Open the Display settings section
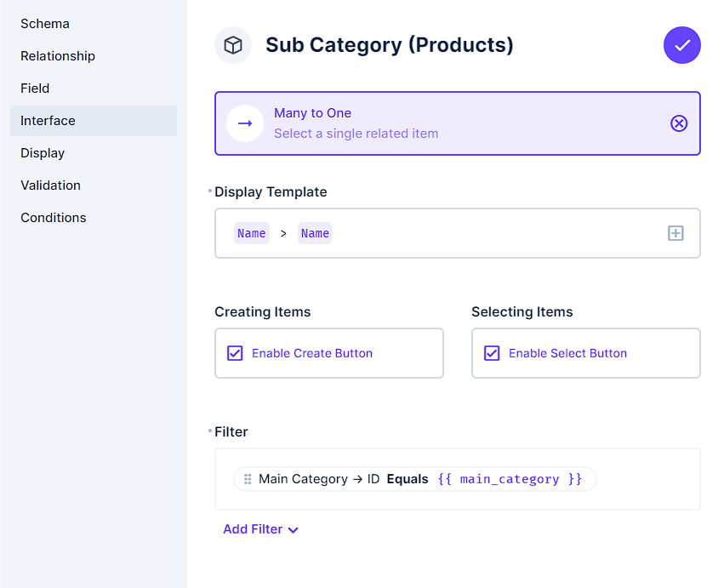The height and width of the screenshot is (588, 724). point(42,152)
